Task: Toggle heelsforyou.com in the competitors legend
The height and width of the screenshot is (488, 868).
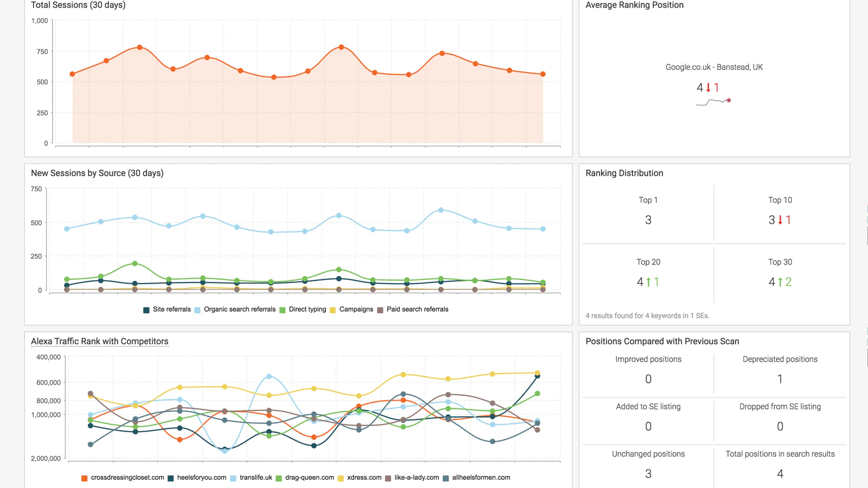Action: pyautogui.click(x=201, y=478)
